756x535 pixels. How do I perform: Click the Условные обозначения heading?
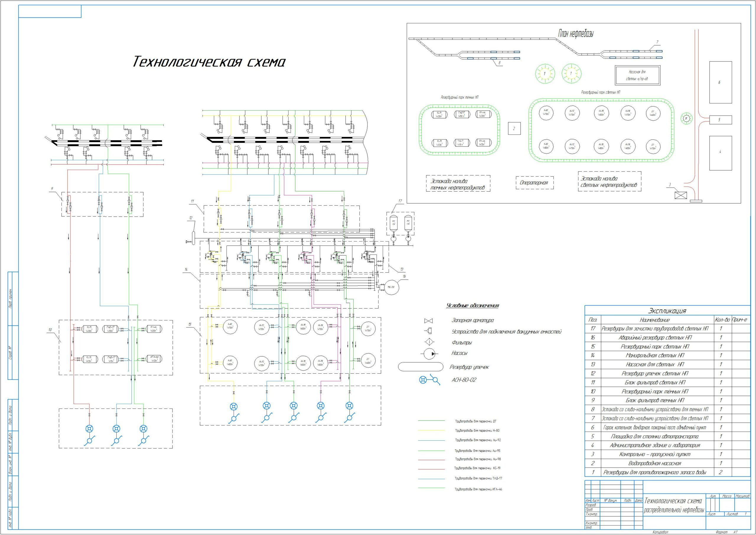472,306
